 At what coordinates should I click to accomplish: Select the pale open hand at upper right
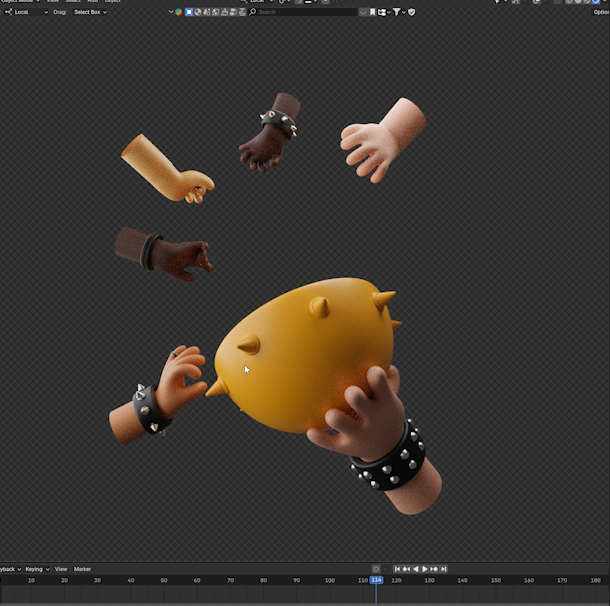pyautogui.click(x=383, y=140)
